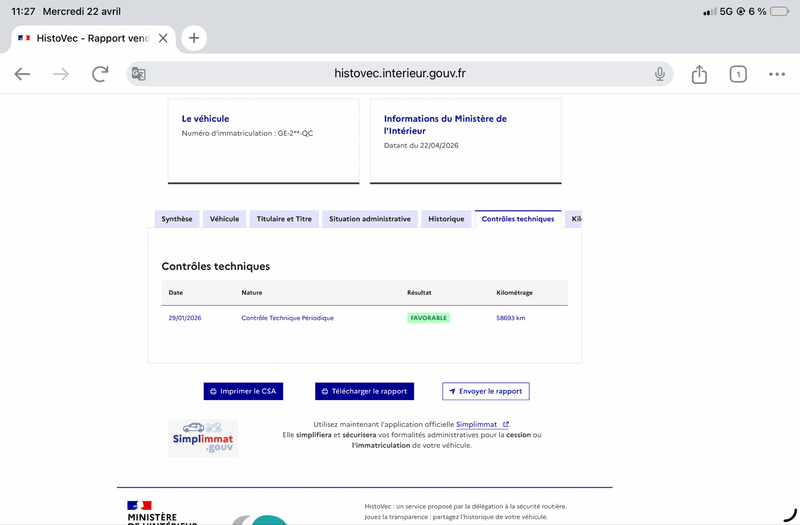Viewport: 800px width, 525px height.
Task: Switch to the Véhicule tab
Action: pos(224,219)
